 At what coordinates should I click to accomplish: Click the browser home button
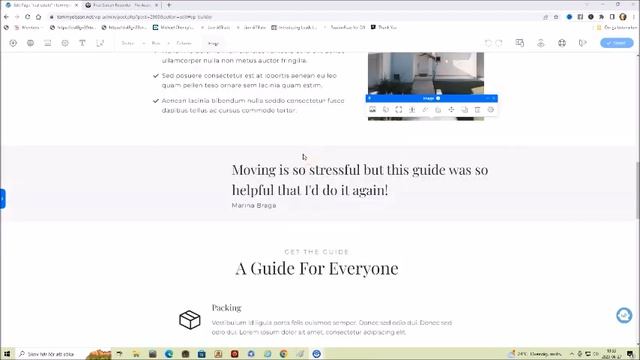(x=38, y=17)
